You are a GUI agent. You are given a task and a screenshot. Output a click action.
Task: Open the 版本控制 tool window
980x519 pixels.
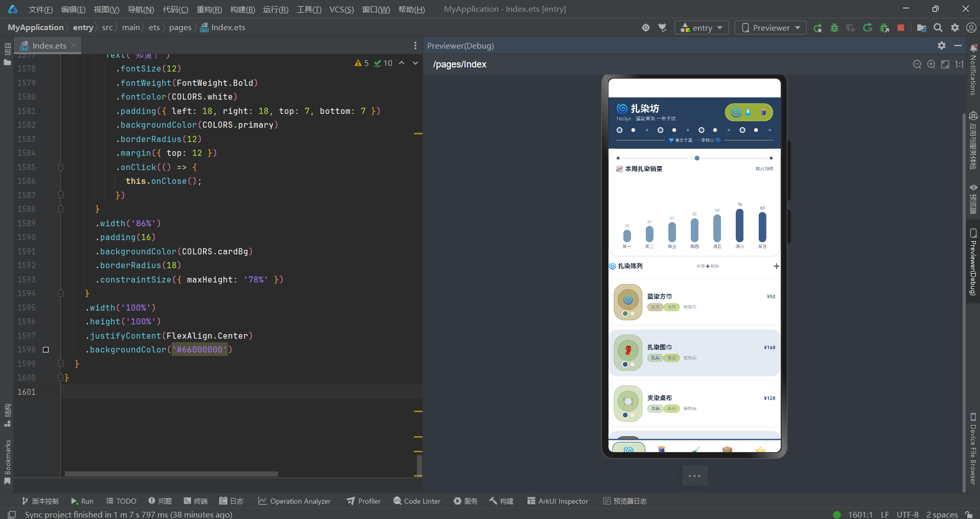(40, 501)
